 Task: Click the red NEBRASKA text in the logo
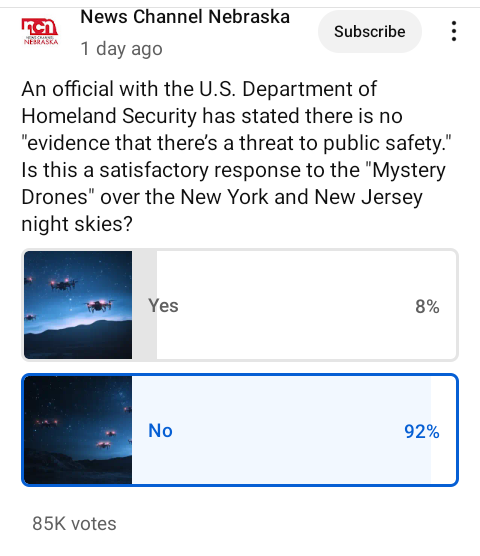tap(41, 42)
